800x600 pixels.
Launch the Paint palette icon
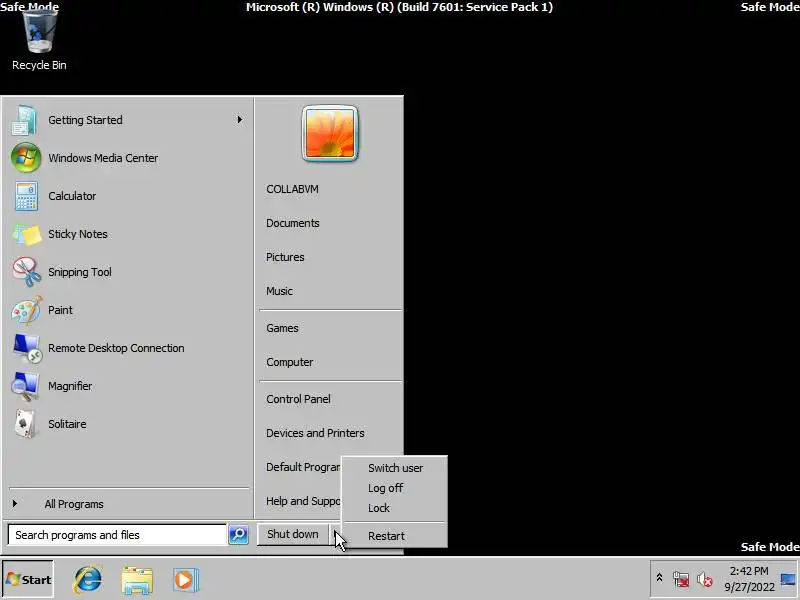(27, 310)
